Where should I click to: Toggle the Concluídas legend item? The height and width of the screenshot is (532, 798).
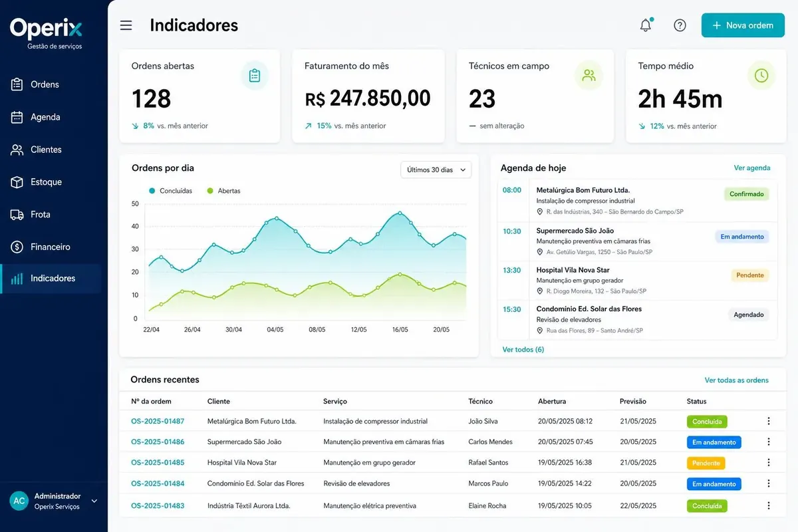click(170, 191)
